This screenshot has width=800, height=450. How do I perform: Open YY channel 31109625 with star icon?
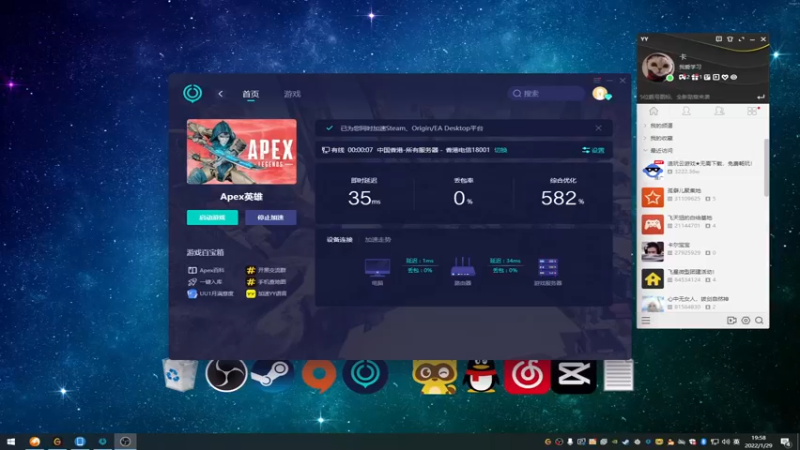(x=703, y=197)
